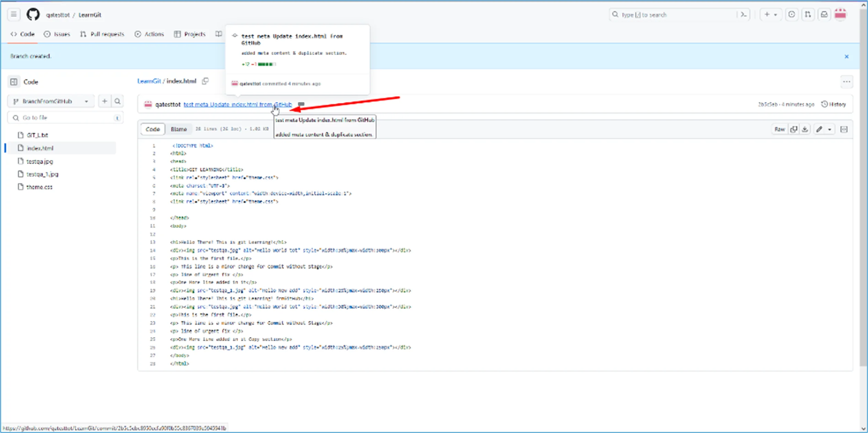This screenshot has height=433, width=868.
Task: Toggle symbols panel icon at far right
Action: 844,129
